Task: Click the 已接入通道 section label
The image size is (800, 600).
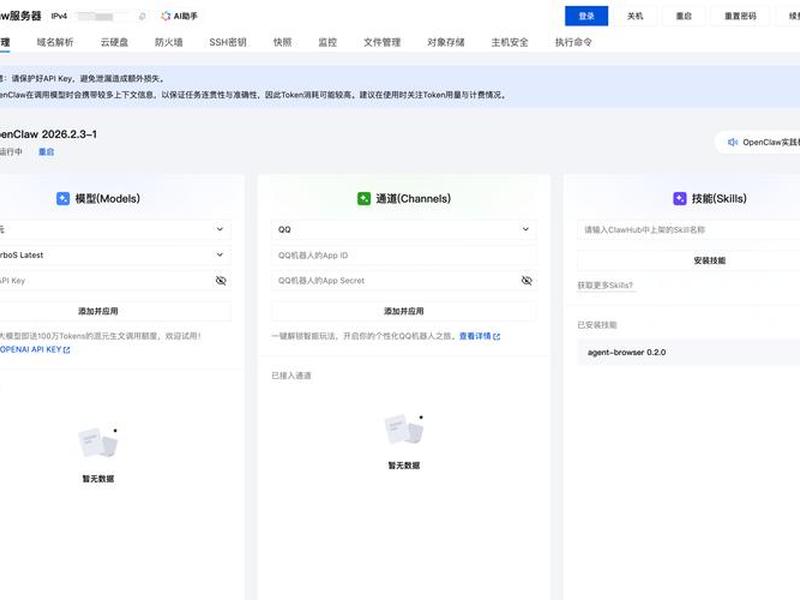Action: click(291, 376)
